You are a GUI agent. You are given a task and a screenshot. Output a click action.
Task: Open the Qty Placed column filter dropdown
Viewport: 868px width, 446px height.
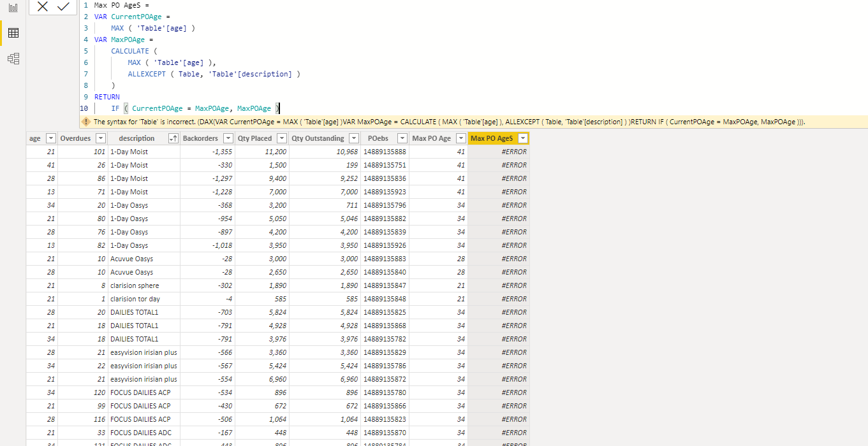282,138
